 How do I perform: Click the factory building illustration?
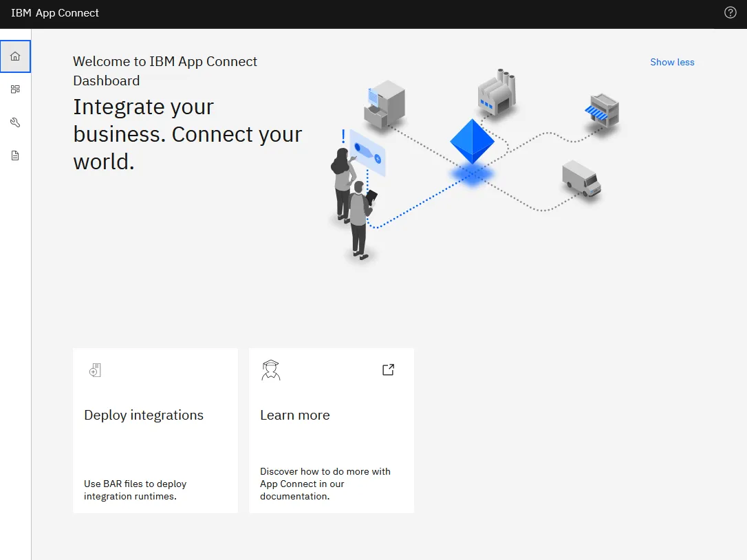[x=497, y=92]
